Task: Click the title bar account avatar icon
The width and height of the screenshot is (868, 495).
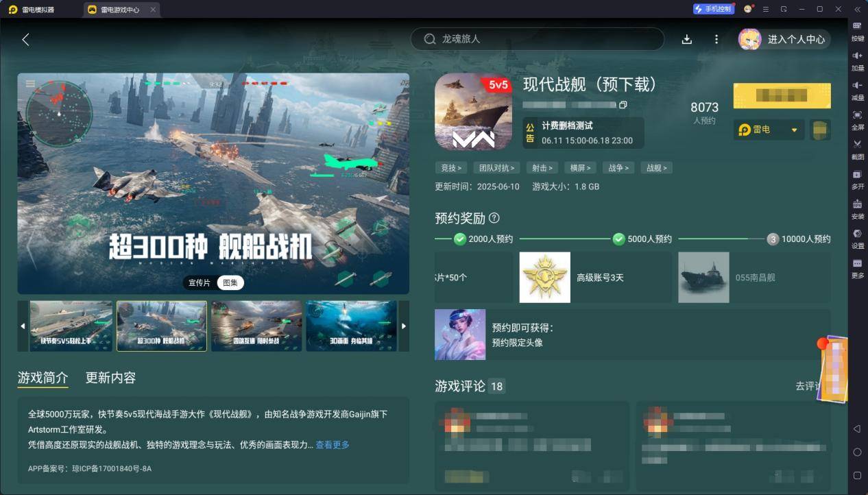Action: point(748,9)
